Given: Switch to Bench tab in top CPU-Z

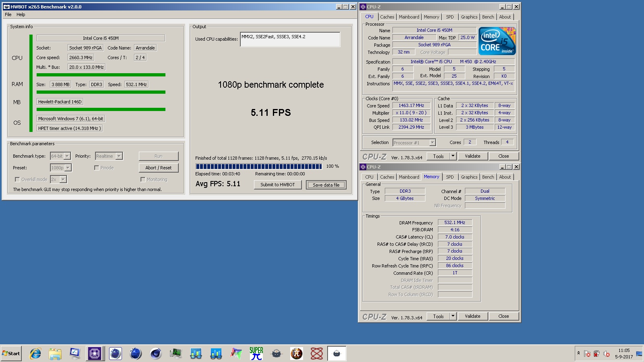Looking at the screenshot, I should tap(488, 17).
